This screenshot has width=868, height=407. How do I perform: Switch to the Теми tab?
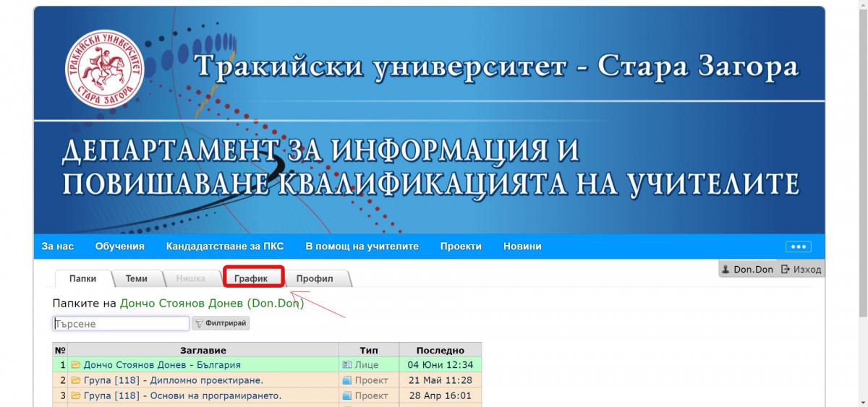click(x=136, y=278)
